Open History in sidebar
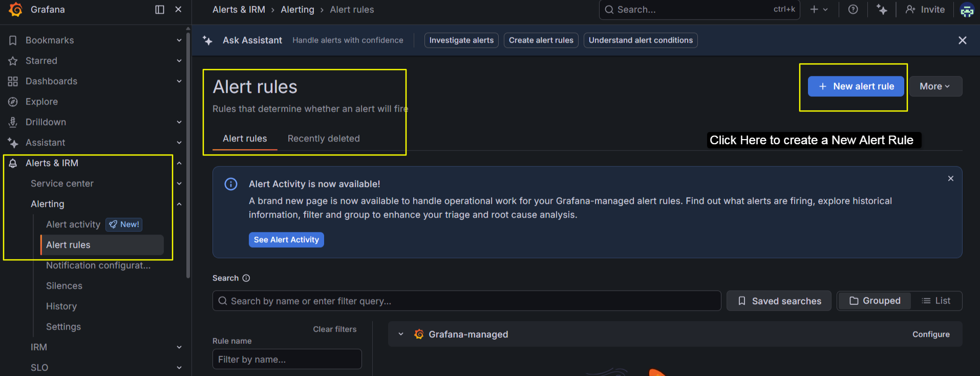 [x=61, y=306]
